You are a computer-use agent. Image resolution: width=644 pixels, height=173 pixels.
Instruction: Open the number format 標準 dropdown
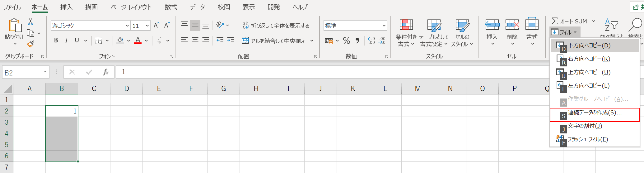[x=384, y=26]
